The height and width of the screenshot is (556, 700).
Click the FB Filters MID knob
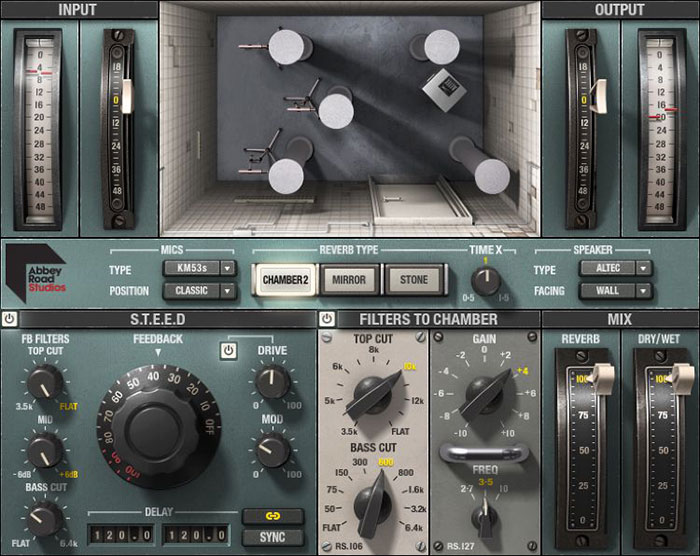click(x=44, y=450)
